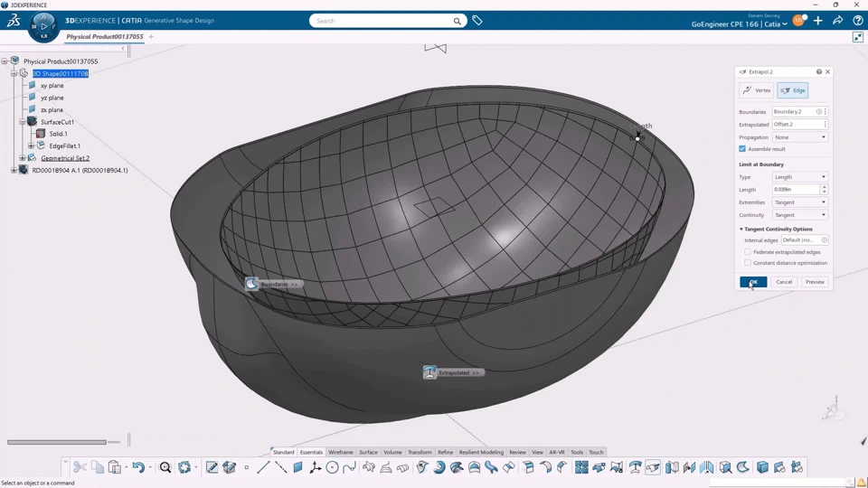Uncheck Assemble result checkbox

(x=742, y=149)
